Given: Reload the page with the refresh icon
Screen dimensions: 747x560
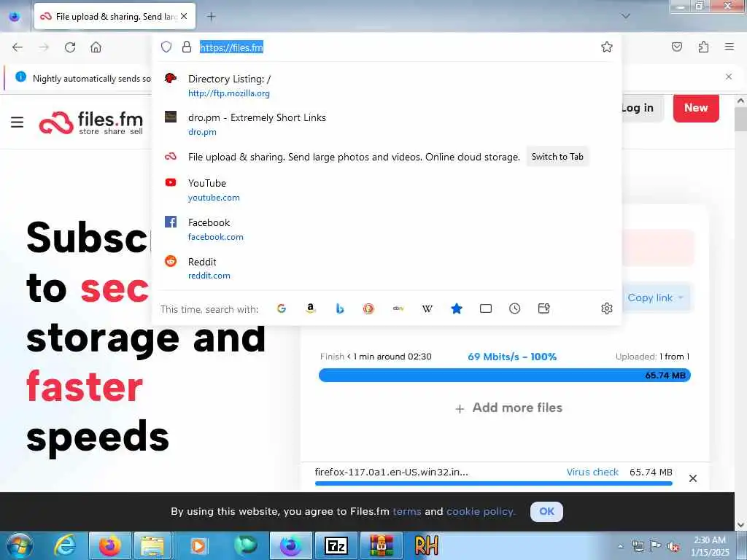Looking at the screenshot, I should [x=70, y=47].
